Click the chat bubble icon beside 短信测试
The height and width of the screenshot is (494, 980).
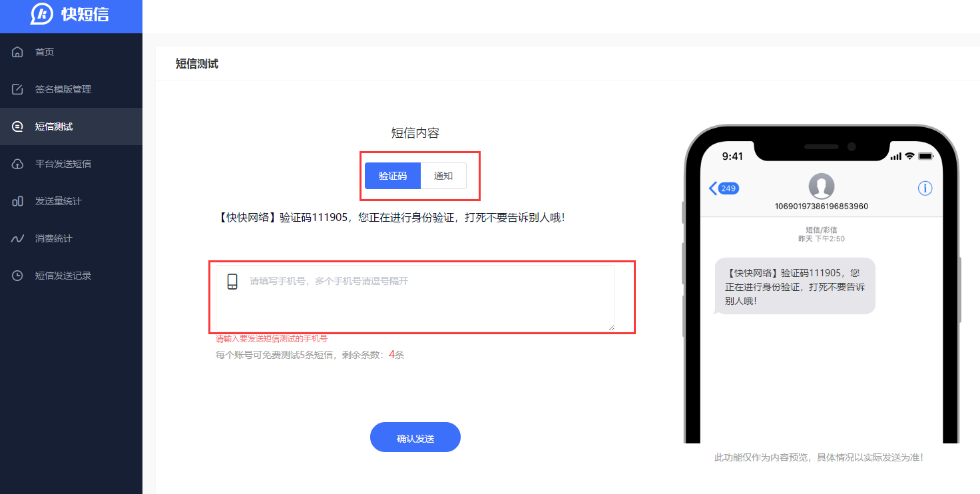click(18, 126)
